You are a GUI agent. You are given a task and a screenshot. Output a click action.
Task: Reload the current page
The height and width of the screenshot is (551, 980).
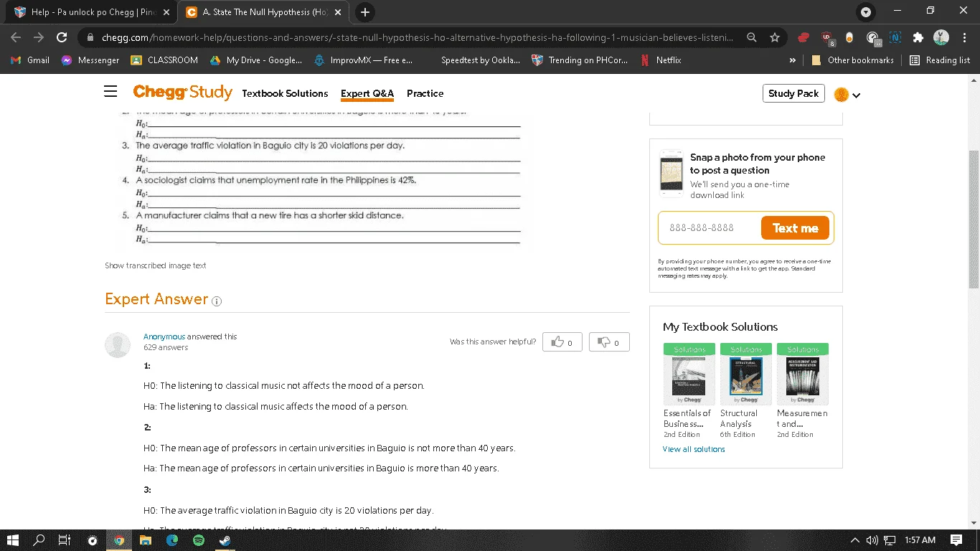coord(62,37)
